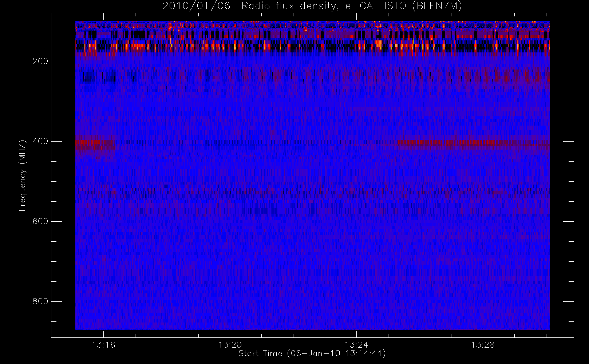Click the 13:20 time axis label
This screenshot has width=589, height=364.
click(230, 345)
